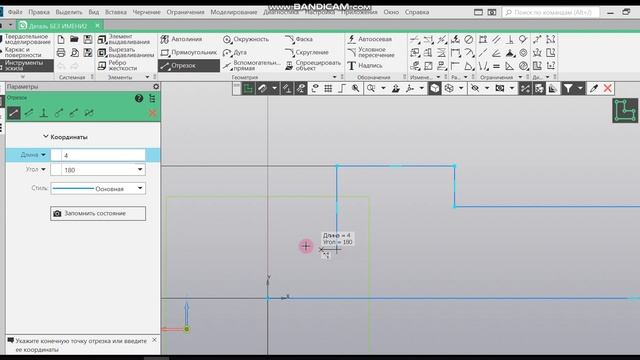The height and width of the screenshot is (360, 640).
Task: Click the eyedropper icon in view toolbar
Action: (594, 89)
